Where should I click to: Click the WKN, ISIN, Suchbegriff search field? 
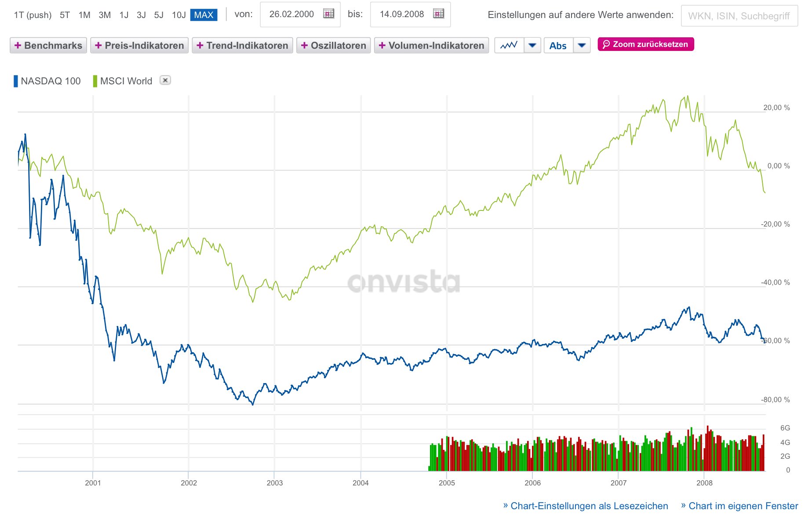click(x=739, y=16)
